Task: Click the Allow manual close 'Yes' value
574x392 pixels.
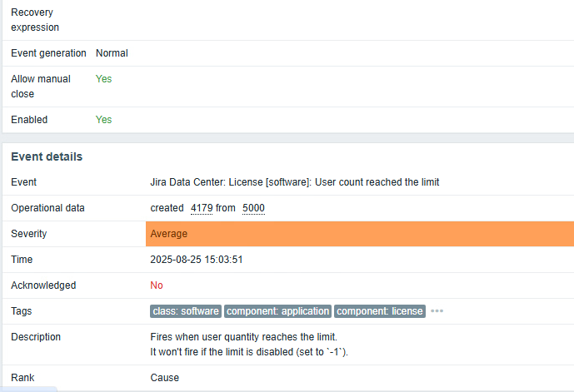Action: (103, 79)
